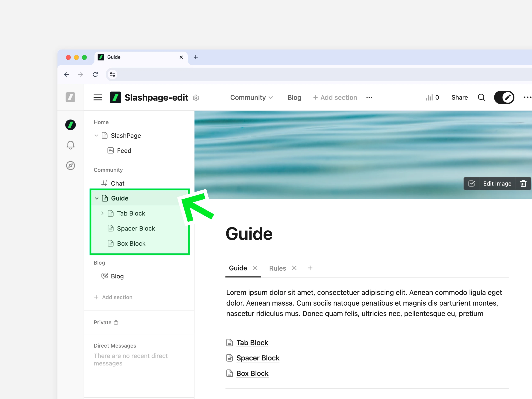Select Blog page in sidebar
Image resolution: width=532 pixels, height=399 pixels.
pos(117,276)
